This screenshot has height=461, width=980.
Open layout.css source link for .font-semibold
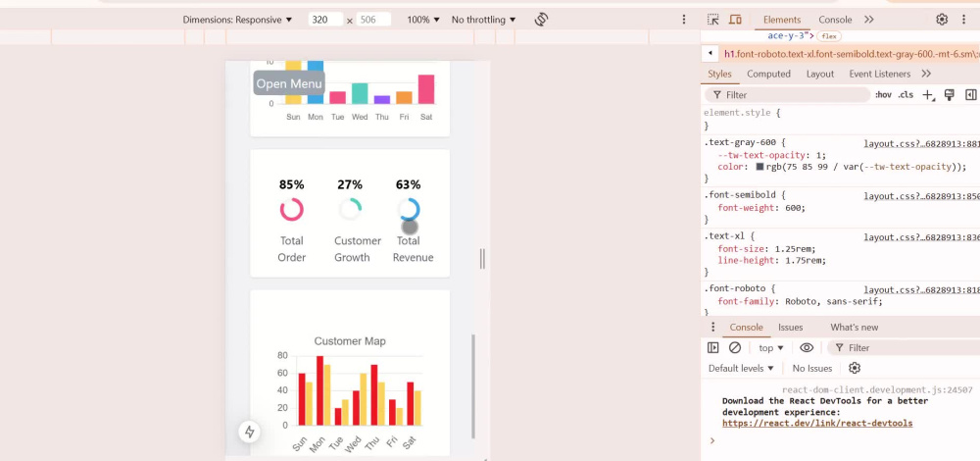coord(922,196)
